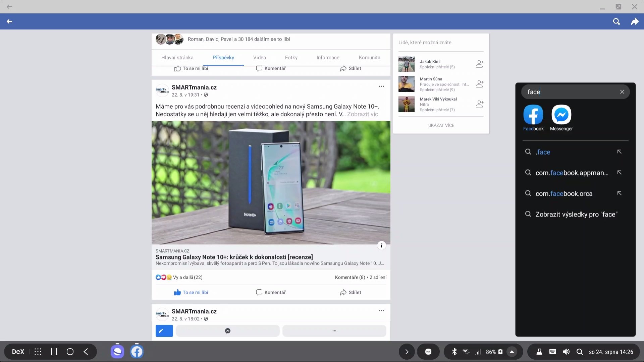Screen dimensions: 644x362
Task: Open keyboard icon in taskbar
Action: click(x=553, y=352)
